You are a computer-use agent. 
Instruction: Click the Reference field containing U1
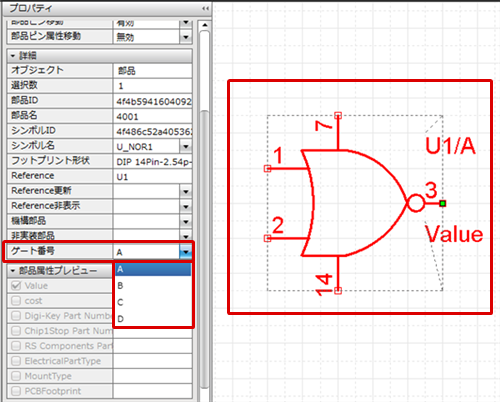pos(153,177)
